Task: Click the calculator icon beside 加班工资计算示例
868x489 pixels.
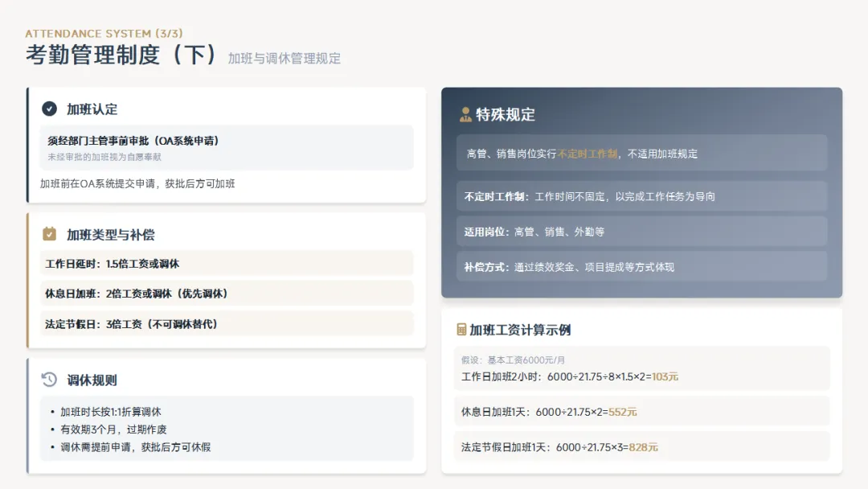Action: tap(461, 330)
